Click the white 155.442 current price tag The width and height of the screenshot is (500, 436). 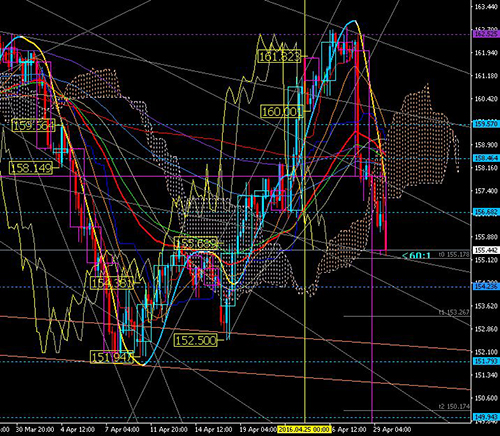coord(486,250)
